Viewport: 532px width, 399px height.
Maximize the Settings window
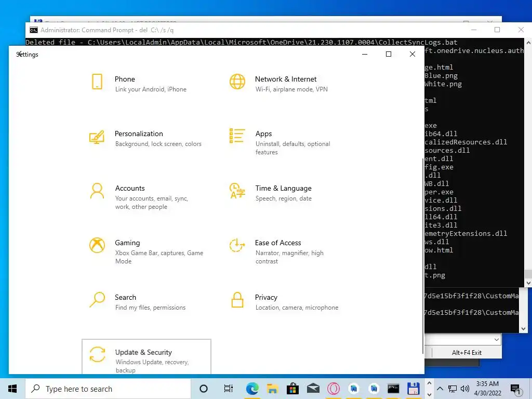pos(389,54)
